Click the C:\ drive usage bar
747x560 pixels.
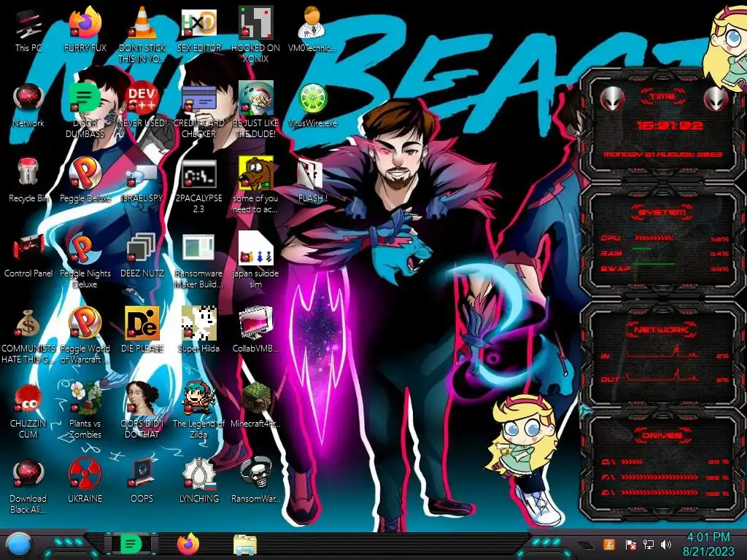tap(632, 462)
